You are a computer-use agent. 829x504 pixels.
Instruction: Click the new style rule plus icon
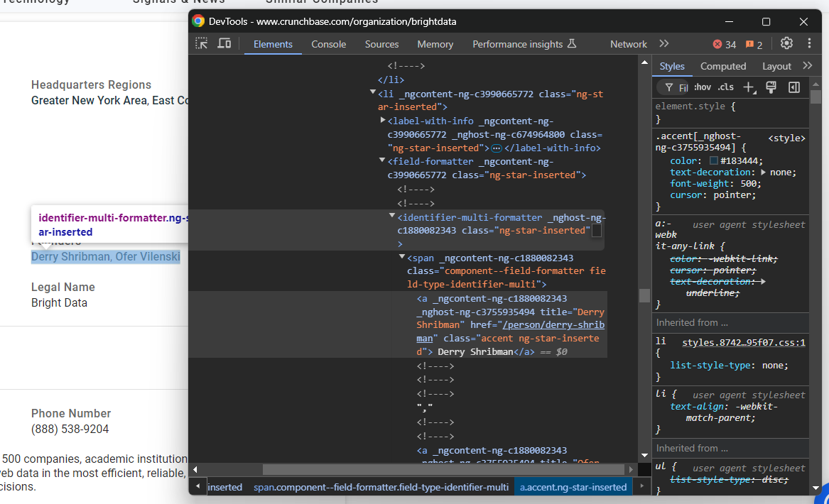click(749, 87)
